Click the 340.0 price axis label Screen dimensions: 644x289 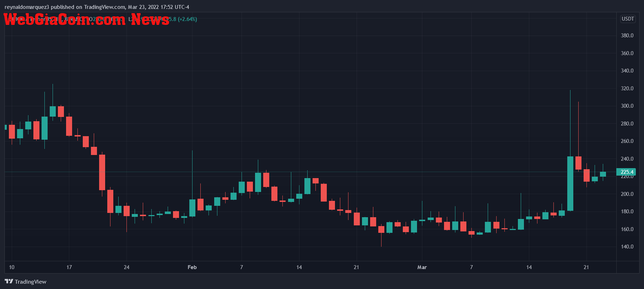[627, 71]
